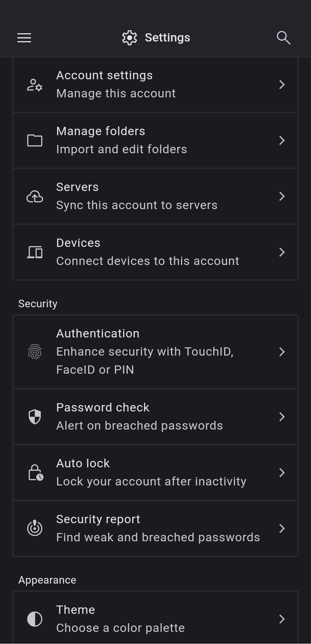Click the Auto lock padlock-clock icon
Image resolution: width=311 pixels, height=644 pixels.
point(36,473)
